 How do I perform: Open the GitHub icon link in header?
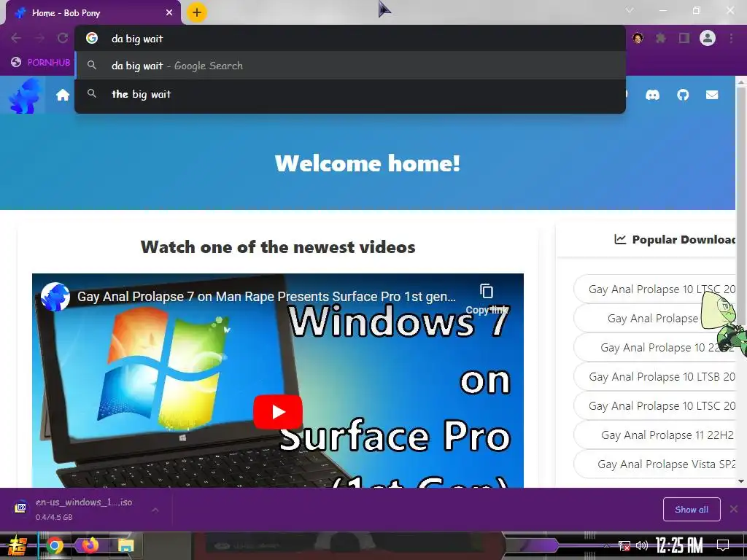click(683, 96)
